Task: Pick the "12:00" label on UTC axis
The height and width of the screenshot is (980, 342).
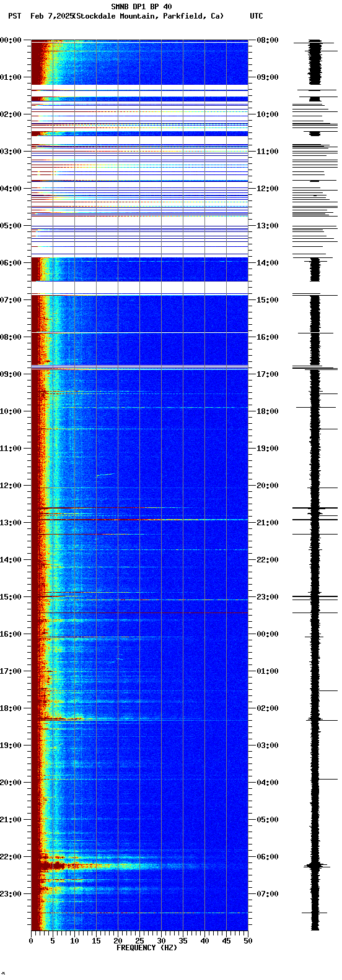Action: tap(268, 189)
